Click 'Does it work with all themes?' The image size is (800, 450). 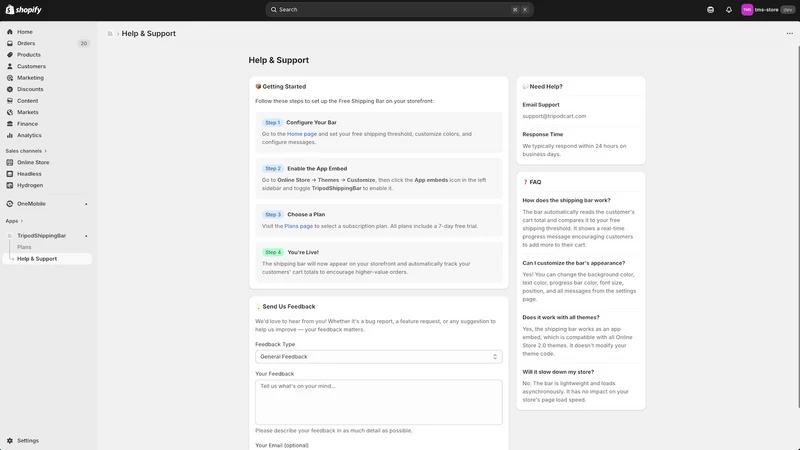pos(561,317)
